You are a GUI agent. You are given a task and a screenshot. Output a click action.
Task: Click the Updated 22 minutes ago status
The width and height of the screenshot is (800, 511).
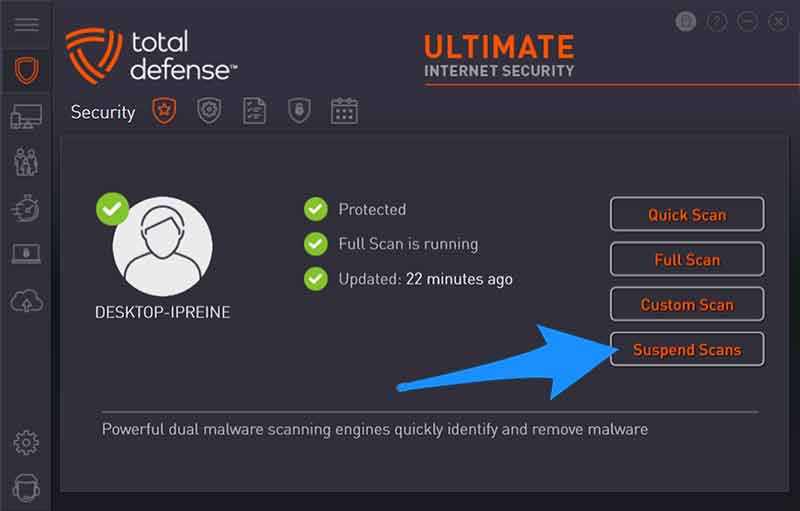pyautogui.click(x=426, y=279)
